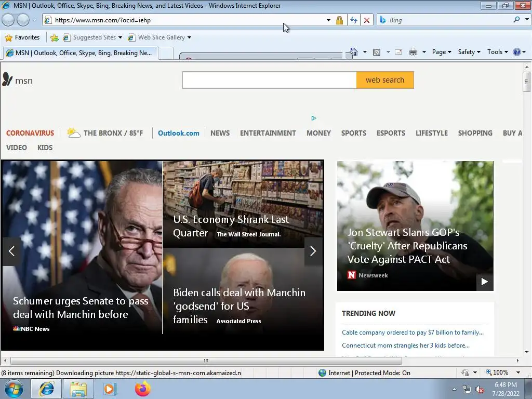Open the Tools menu
Viewport: 532px width, 399px height.
[x=497, y=52]
